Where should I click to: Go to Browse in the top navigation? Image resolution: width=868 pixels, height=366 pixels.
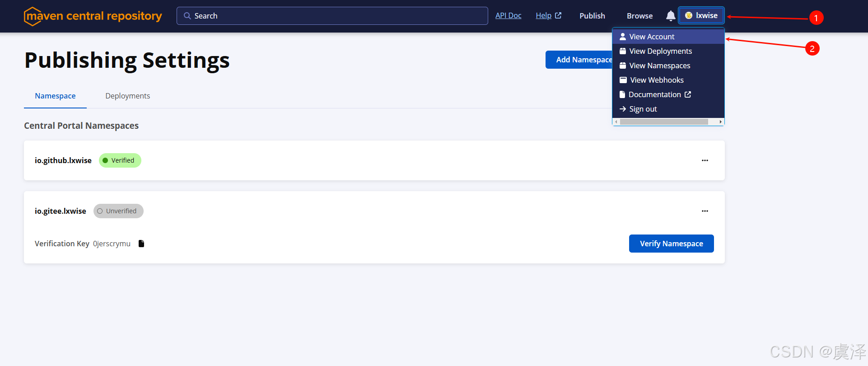pyautogui.click(x=639, y=16)
